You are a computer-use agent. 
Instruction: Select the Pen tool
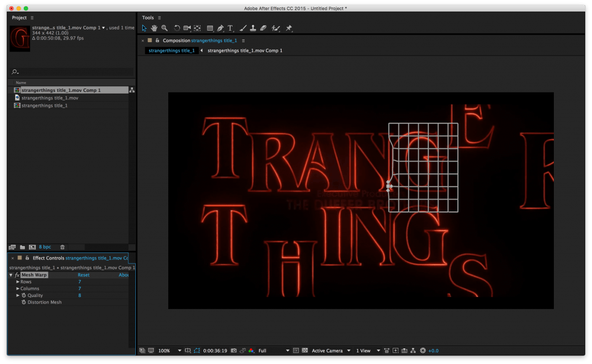click(x=220, y=28)
